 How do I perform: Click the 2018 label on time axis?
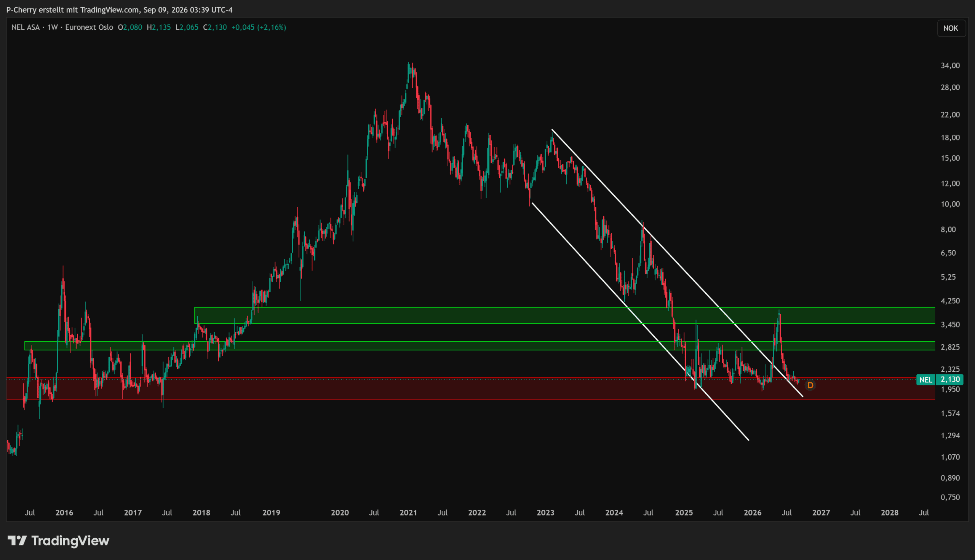pyautogui.click(x=201, y=513)
